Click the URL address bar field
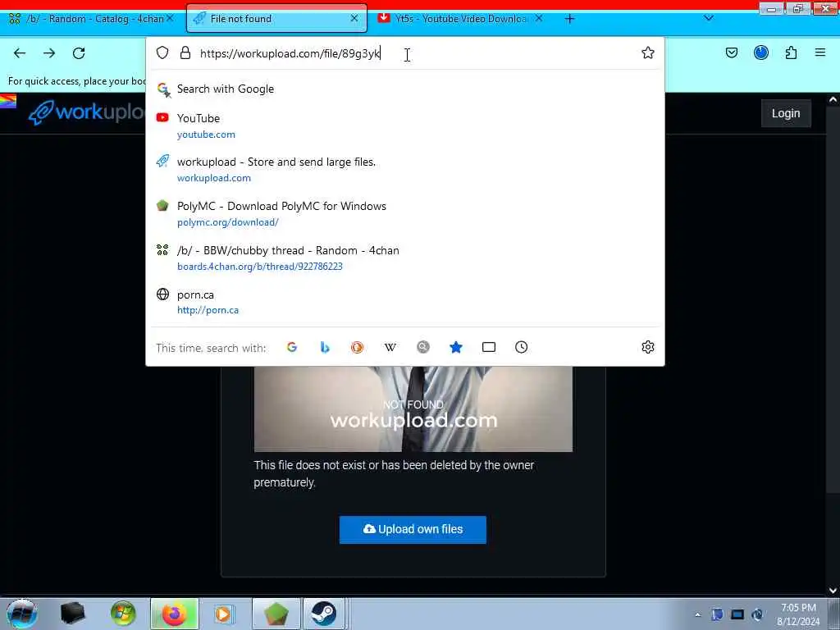 tap(404, 53)
